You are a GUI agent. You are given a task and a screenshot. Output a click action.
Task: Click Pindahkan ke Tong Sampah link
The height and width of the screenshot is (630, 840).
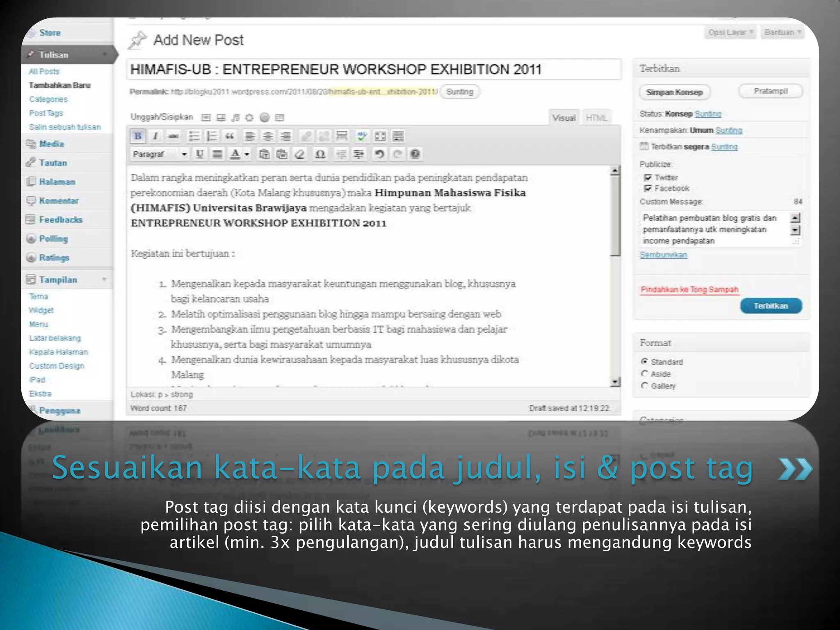tap(689, 290)
